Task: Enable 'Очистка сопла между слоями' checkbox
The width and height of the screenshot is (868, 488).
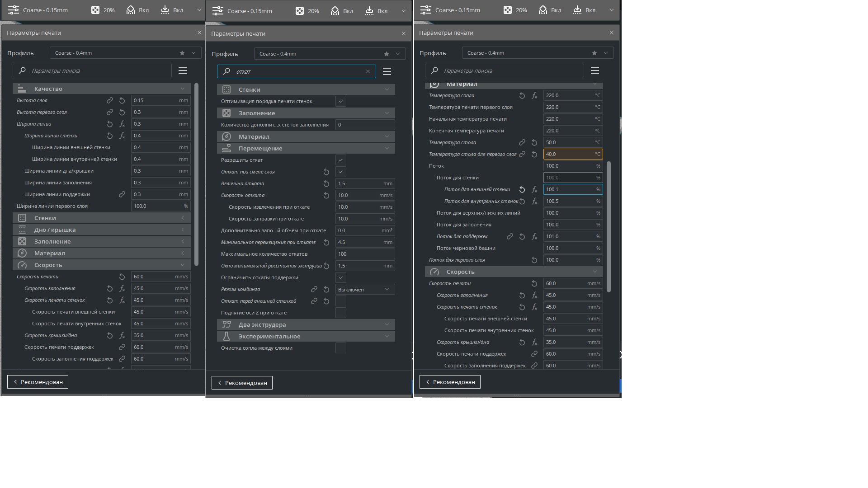Action: [x=341, y=348]
